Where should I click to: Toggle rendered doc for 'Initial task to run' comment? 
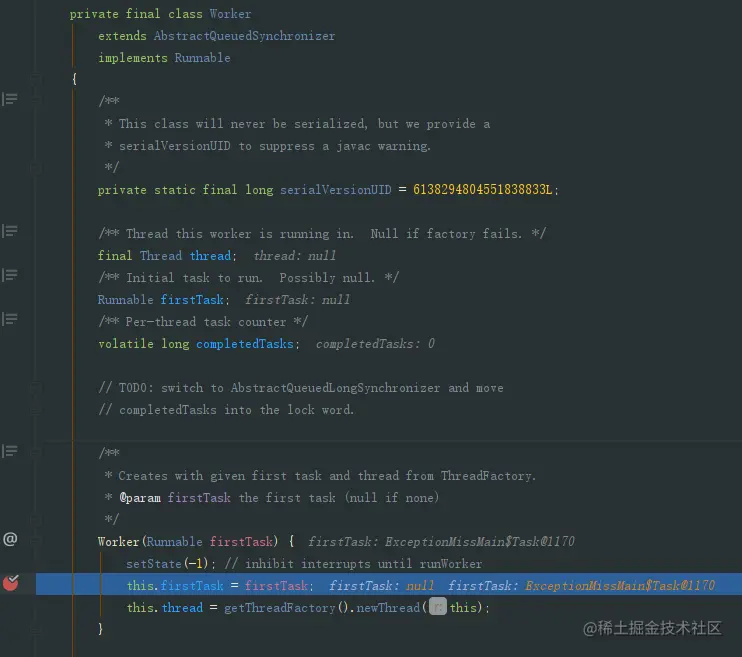tap(9, 275)
